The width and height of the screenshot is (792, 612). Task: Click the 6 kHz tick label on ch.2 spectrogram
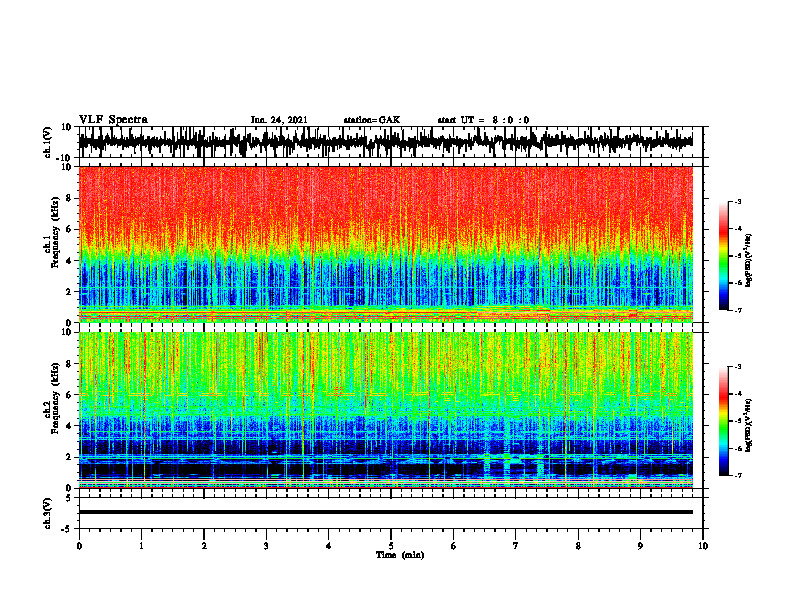click(x=69, y=395)
